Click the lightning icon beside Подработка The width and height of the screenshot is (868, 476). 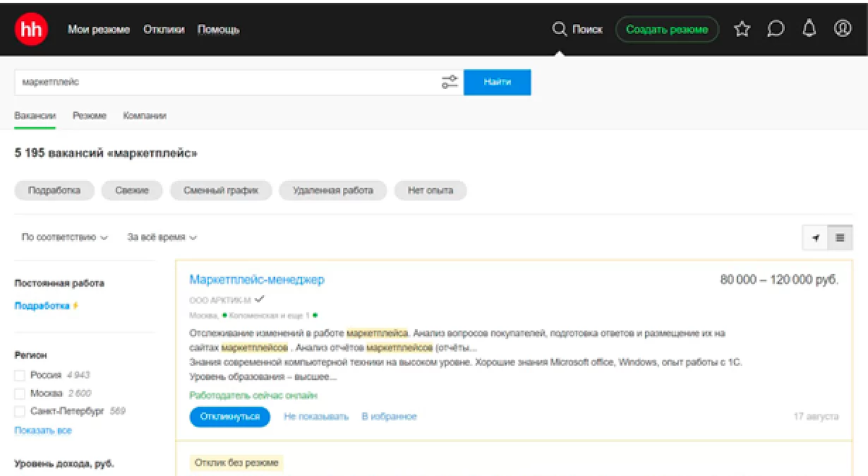[75, 306]
